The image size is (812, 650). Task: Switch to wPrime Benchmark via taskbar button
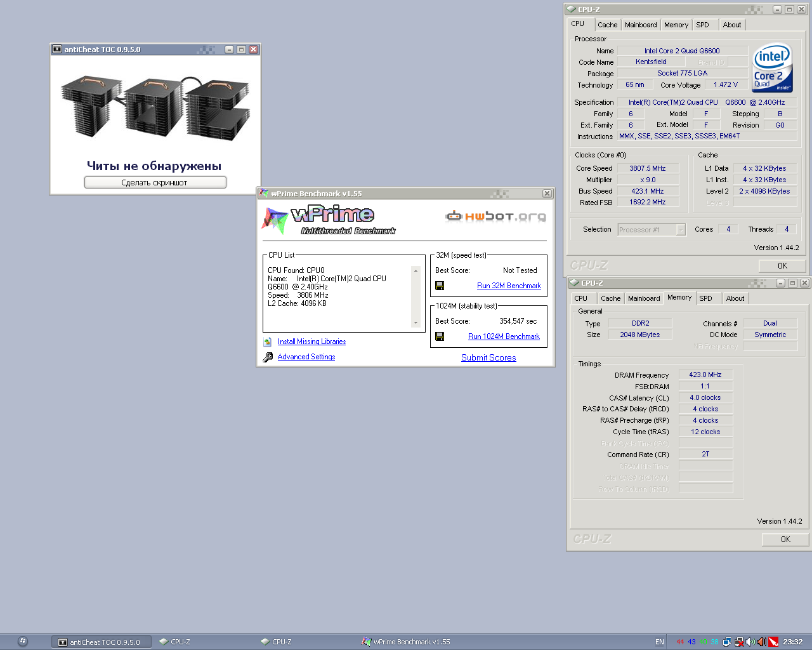tap(406, 642)
